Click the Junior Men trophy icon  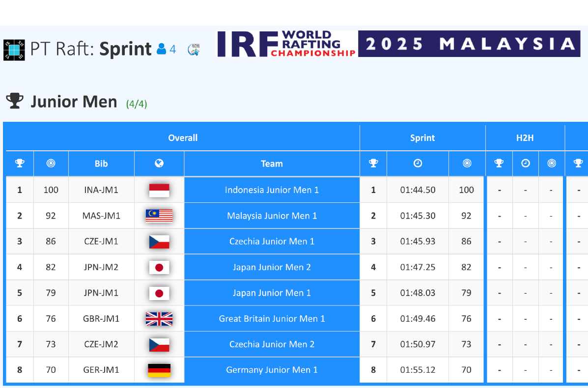click(15, 101)
